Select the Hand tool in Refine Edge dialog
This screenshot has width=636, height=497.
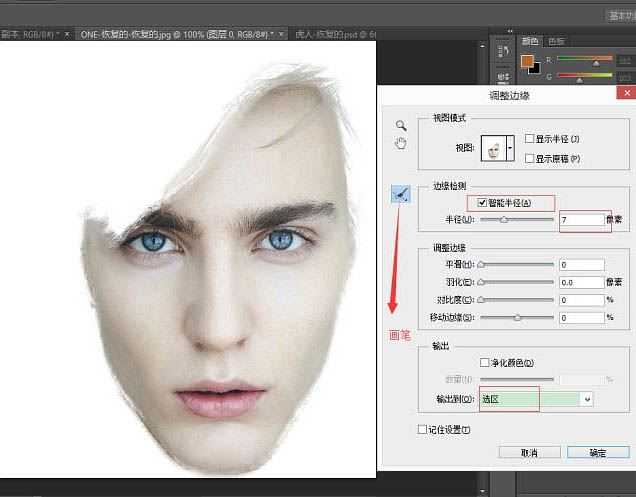coord(401,144)
